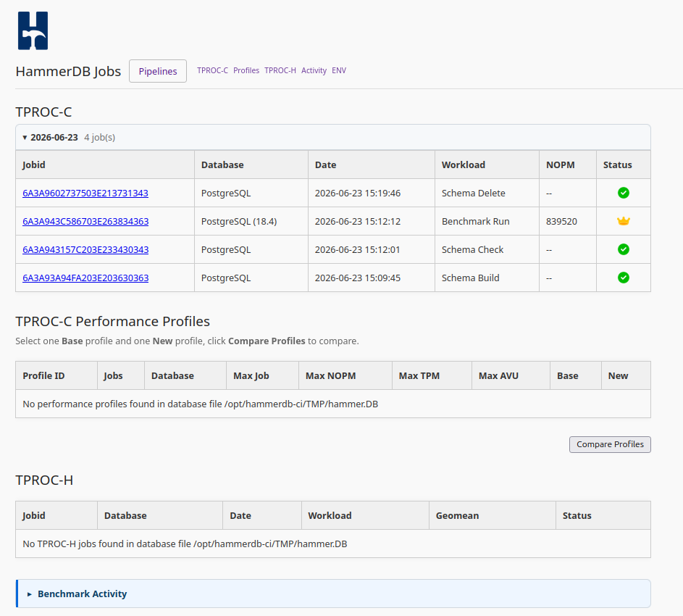Click green check status for Schema Delete

(624, 193)
